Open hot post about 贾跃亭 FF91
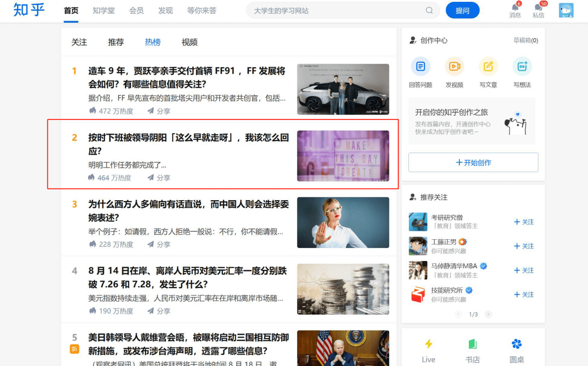The height and width of the screenshot is (366, 588). [187, 78]
